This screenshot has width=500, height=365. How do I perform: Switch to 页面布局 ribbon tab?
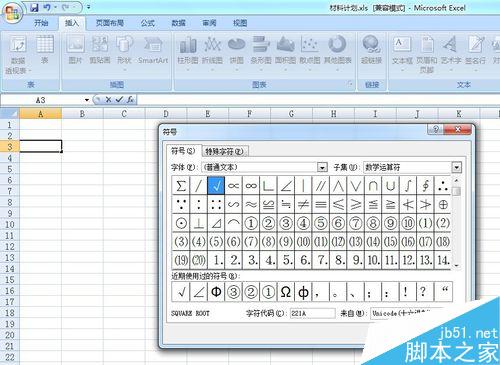pos(110,23)
